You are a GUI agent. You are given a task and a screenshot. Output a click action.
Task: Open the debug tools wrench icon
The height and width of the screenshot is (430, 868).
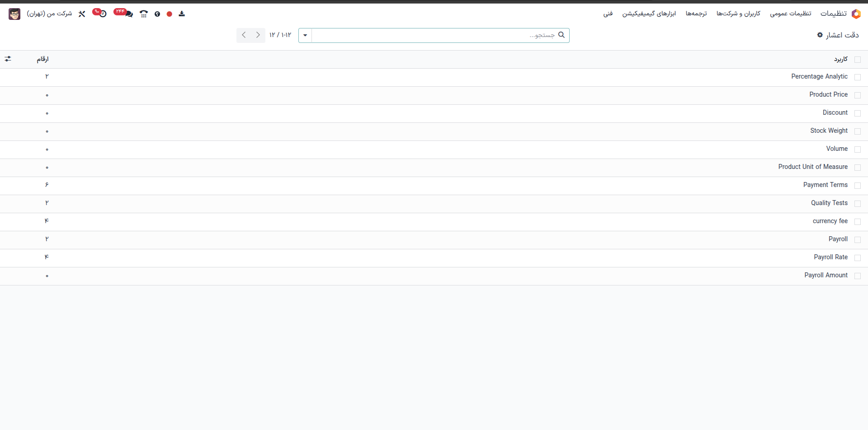[x=82, y=14]
